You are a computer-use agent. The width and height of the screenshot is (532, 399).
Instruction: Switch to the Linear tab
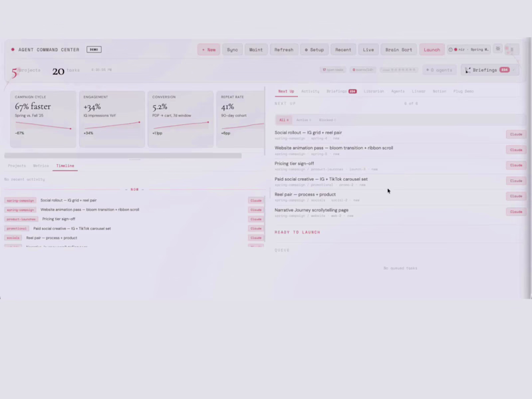(x=418, y=91)
